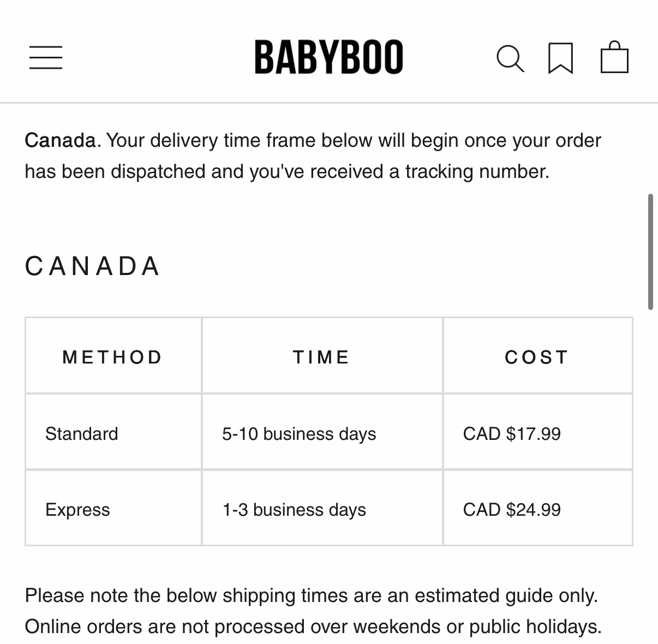
Task: Click the estimated guide only note
Action: [312, 595]
